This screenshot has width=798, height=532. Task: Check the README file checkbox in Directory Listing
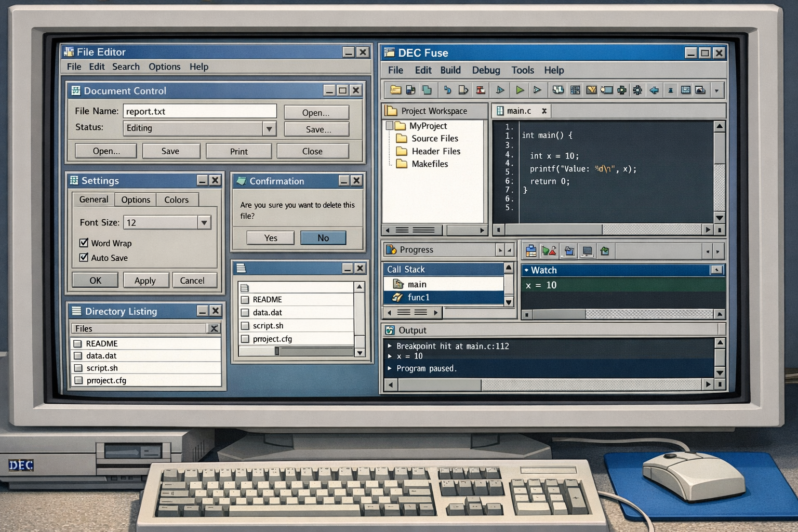(x=78, y=343)
